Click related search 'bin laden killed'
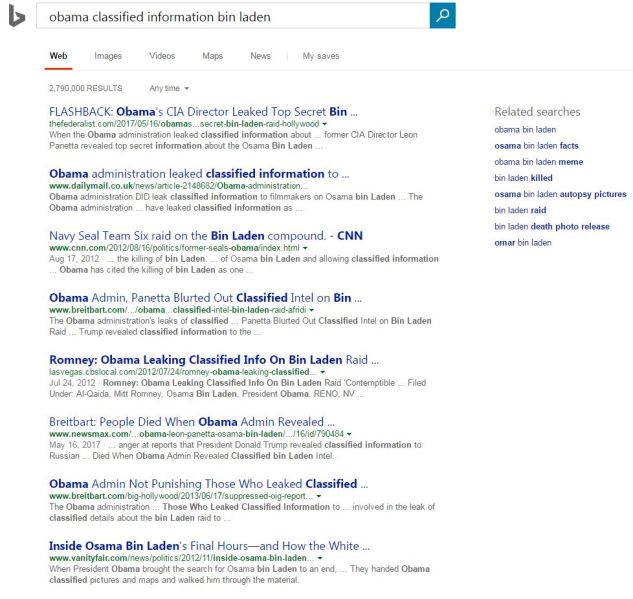This screenshot has height=599, width=633. point(523,178)
